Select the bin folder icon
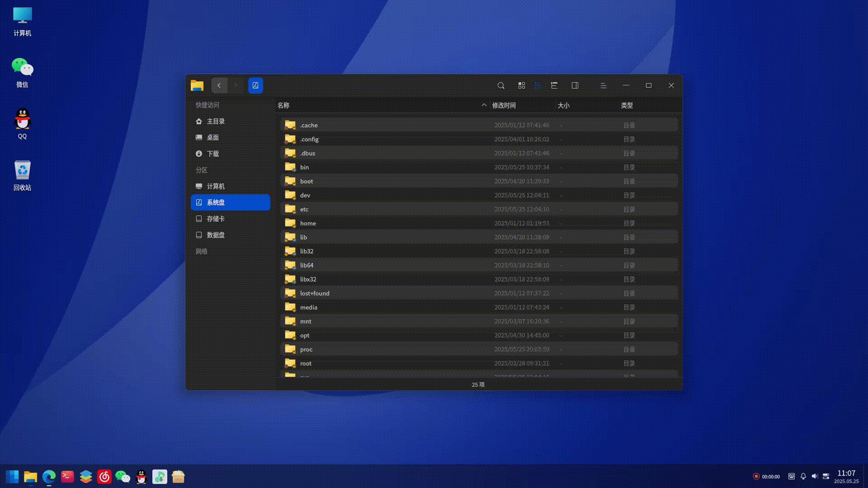 click(290, 167)
